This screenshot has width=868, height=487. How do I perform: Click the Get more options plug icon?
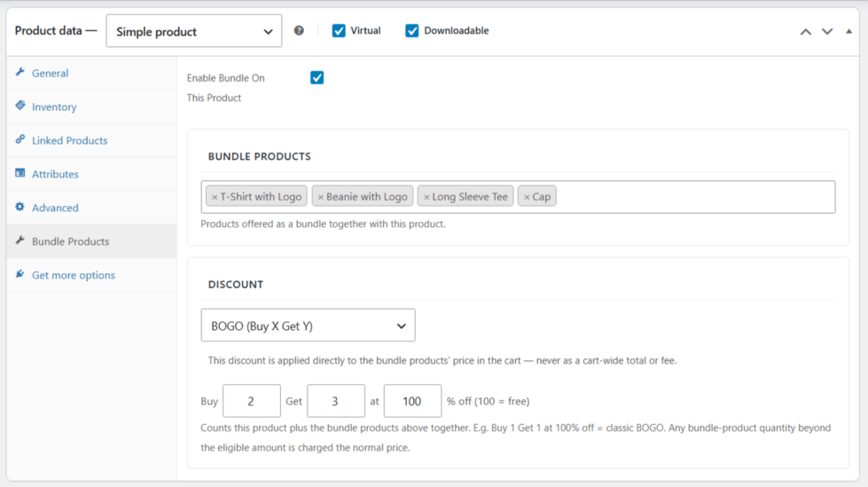pos(20,274)
